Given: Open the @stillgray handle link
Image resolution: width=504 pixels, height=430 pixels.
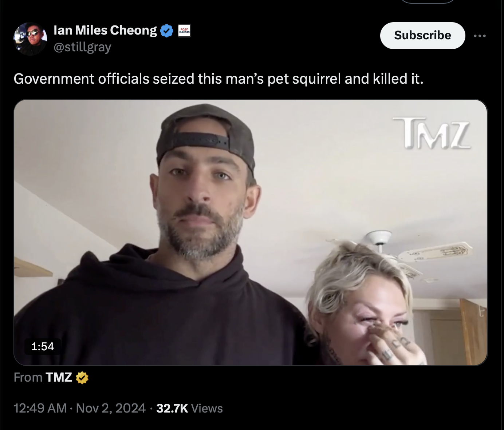Looking at the screenshot, I should pos(82,47).
